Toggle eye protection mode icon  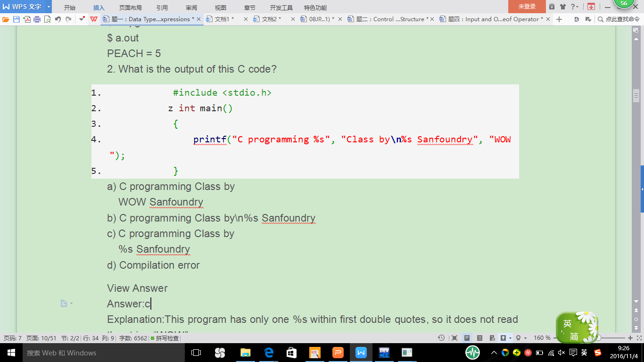[503, 338]
